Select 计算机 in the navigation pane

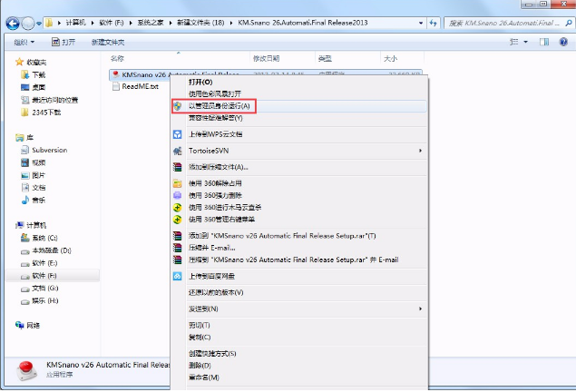tap(36, 225)
